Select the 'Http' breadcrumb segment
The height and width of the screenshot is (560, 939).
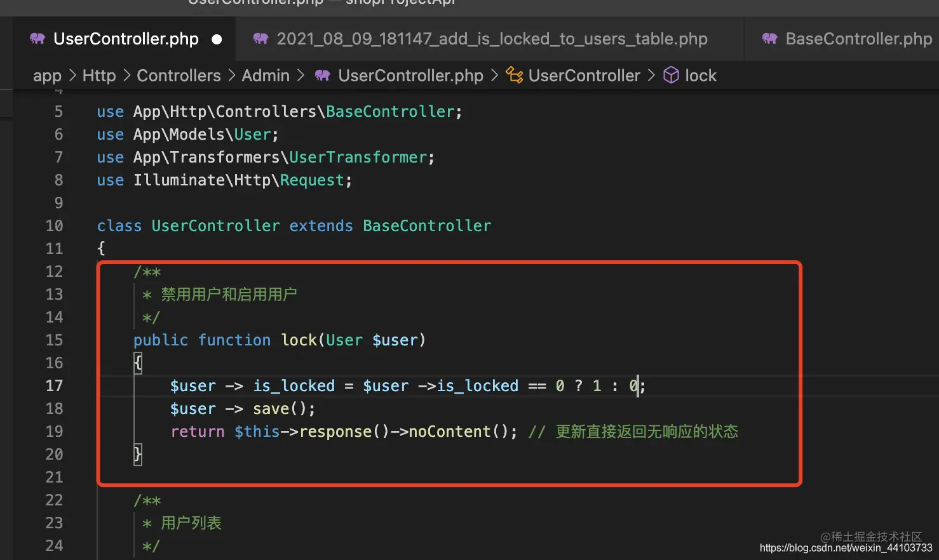click(99, 76)
